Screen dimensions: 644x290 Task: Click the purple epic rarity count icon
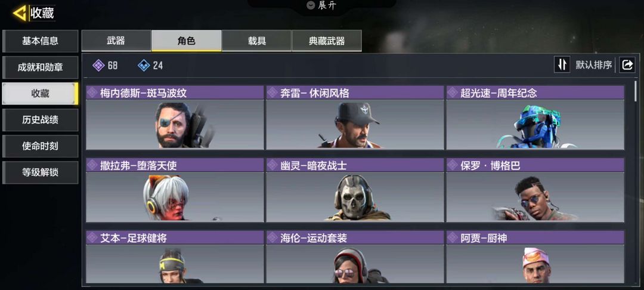tap(98, 65)
